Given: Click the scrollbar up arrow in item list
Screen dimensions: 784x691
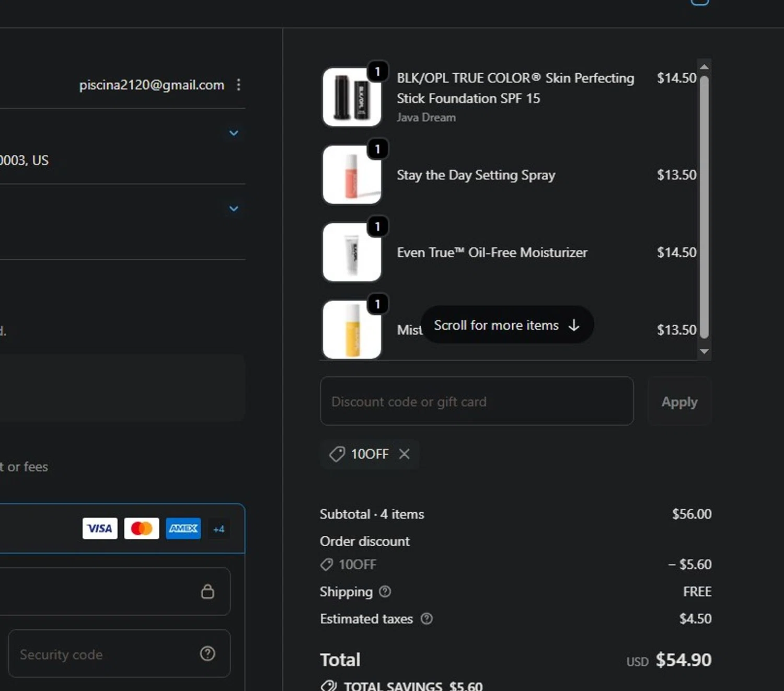Looking at the screenshot, I should click(704, 67).
